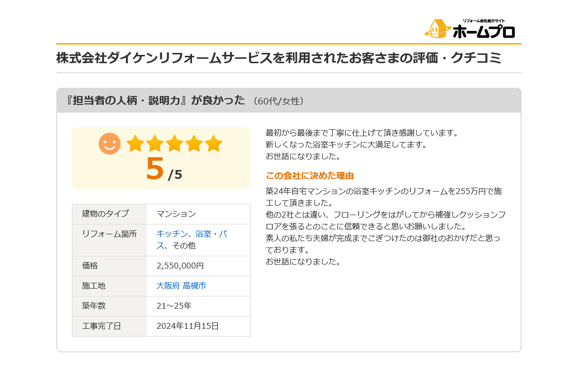
Task: Click the completion date 2024年11月15日
Action: (188, 326)
